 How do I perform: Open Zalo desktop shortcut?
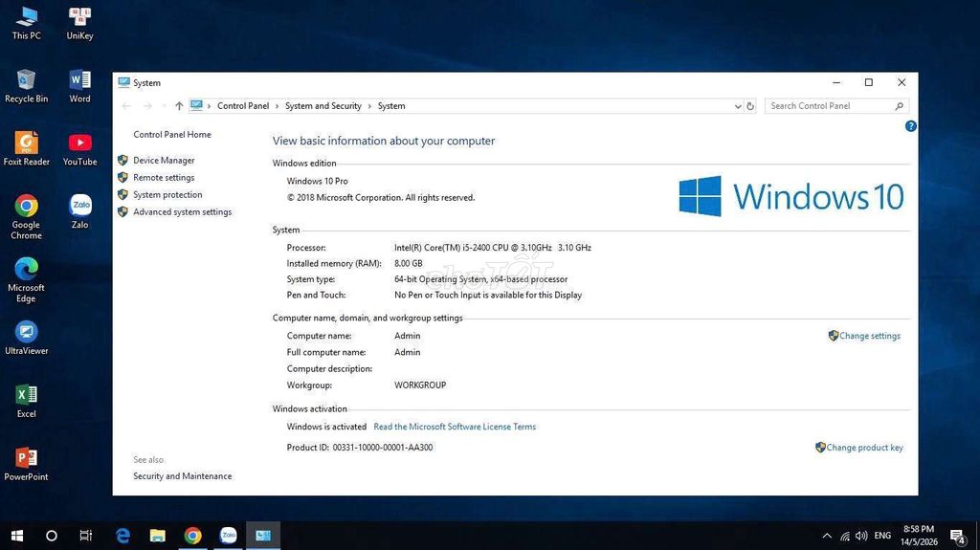[x=80, y=211]
